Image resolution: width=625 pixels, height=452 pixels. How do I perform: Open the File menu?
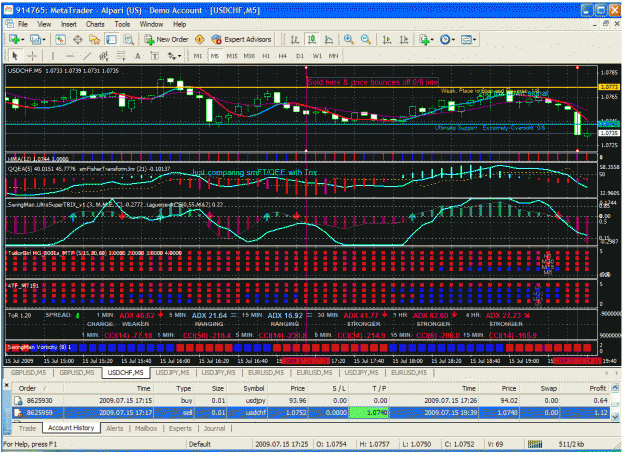tap(23, 24)
